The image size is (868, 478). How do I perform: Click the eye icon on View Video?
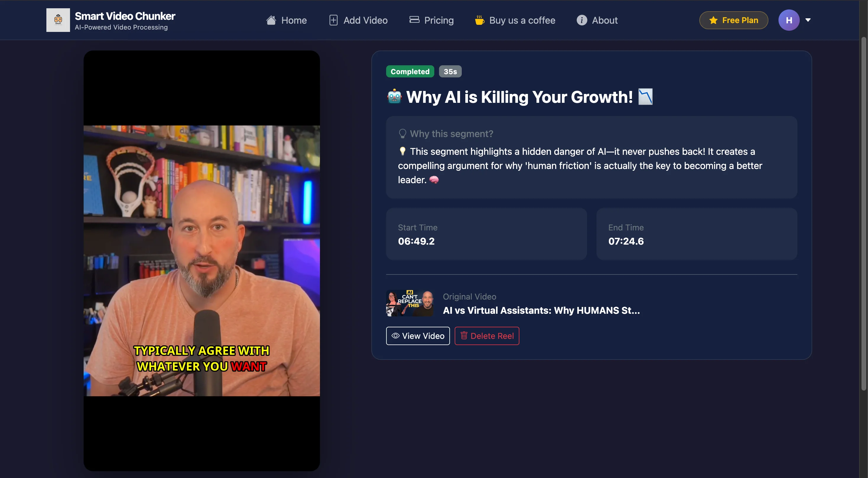395,336
